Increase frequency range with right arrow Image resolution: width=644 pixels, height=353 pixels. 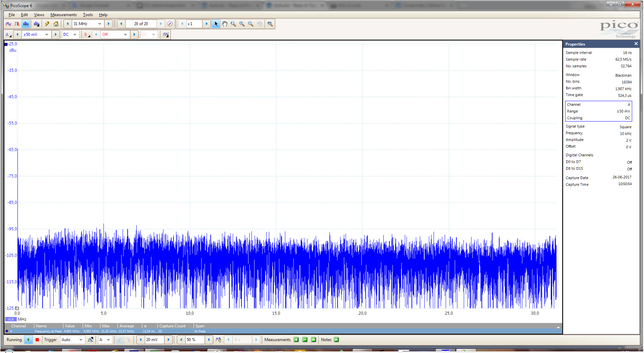pos(108,24)
